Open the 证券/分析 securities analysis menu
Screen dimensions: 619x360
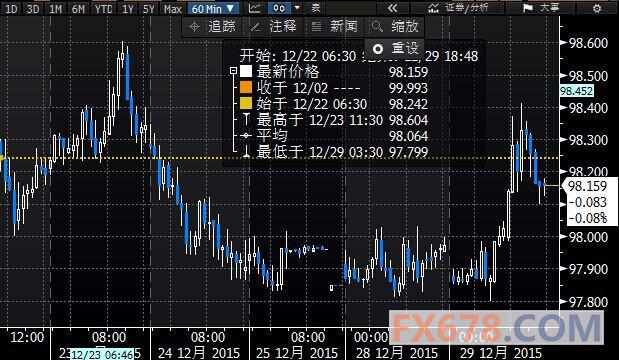[458, 8]
